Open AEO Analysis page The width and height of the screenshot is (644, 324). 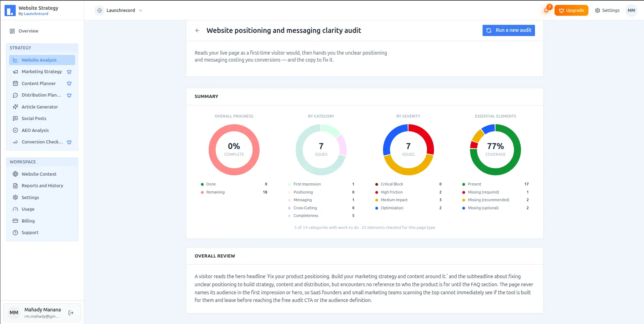tap(42, 130)
